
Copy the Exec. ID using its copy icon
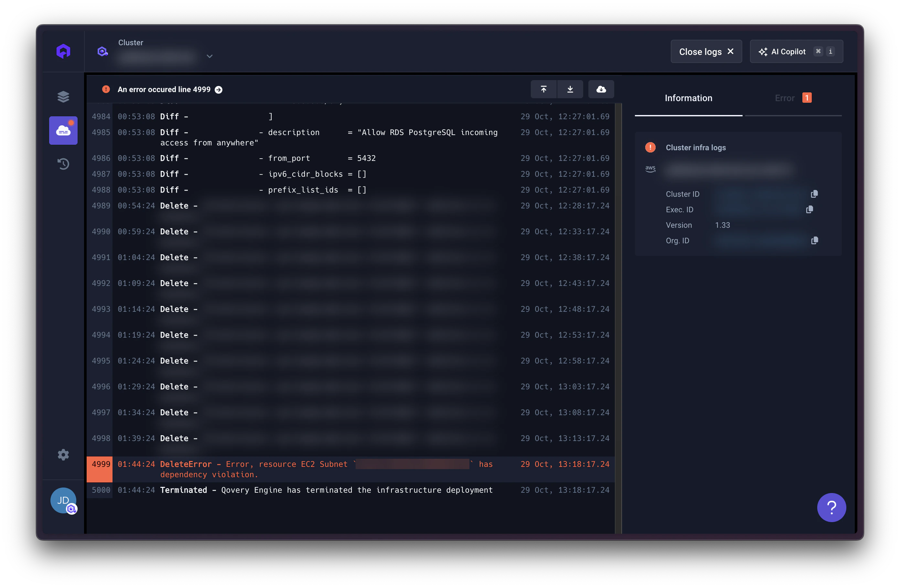809,209
